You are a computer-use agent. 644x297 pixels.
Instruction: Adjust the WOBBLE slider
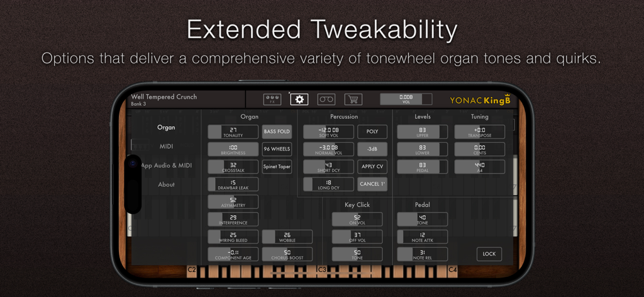tap(287, 237)
